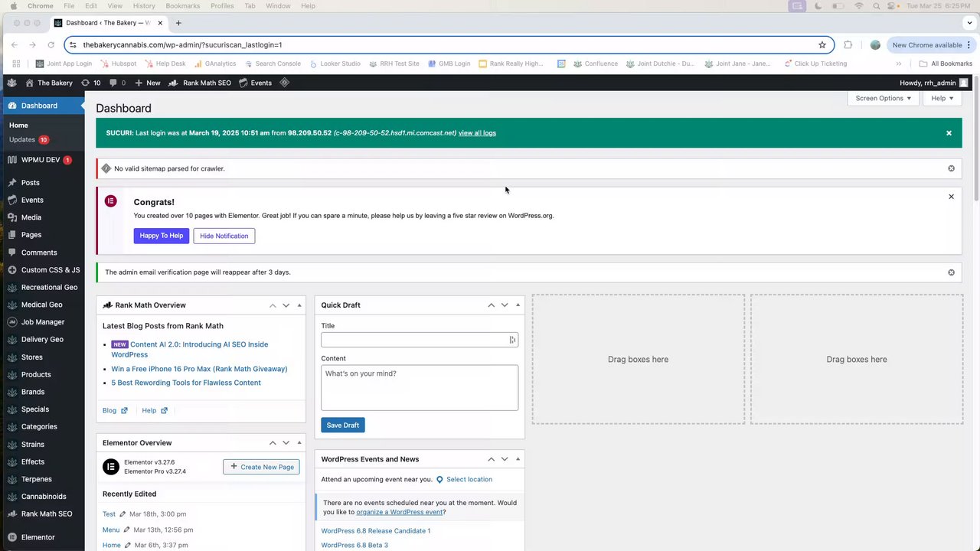Open WPMU DEV sidebar item
980x551 pixels.
tap(42, 160)
